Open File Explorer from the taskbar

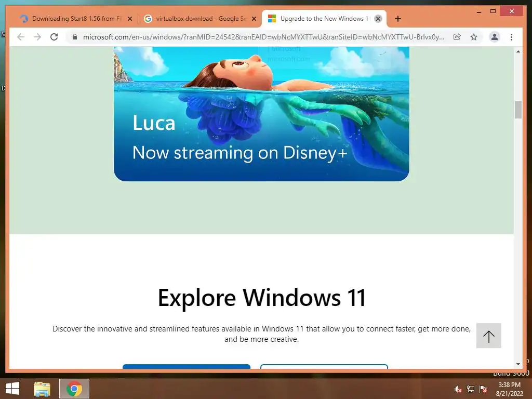[x=42, y=389]
